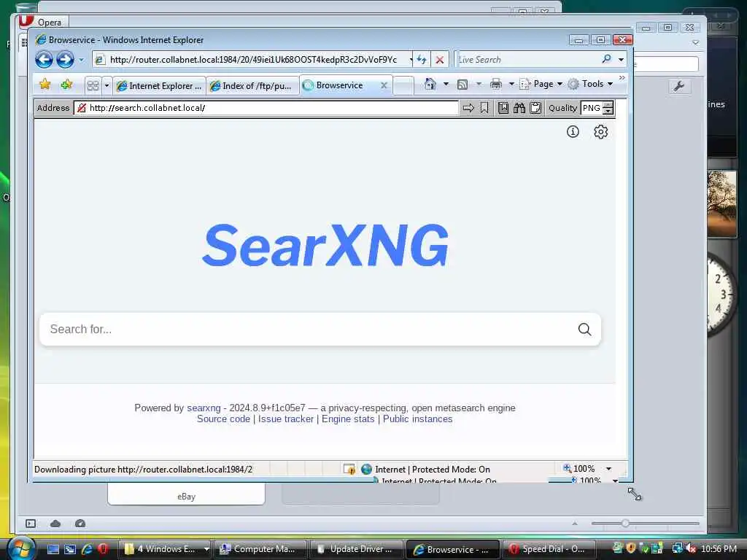747x560 pixels.
Task: Open the Issue tracker link
Action: 286,419
